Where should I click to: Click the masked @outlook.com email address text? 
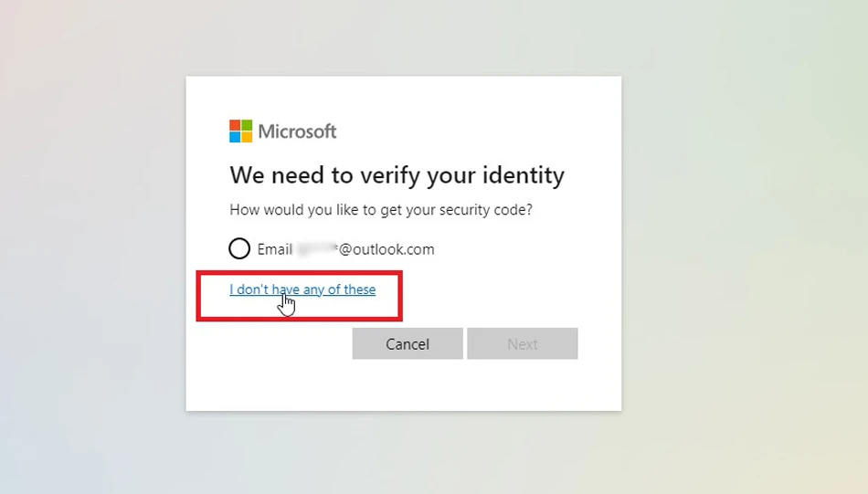click(365, 249)
